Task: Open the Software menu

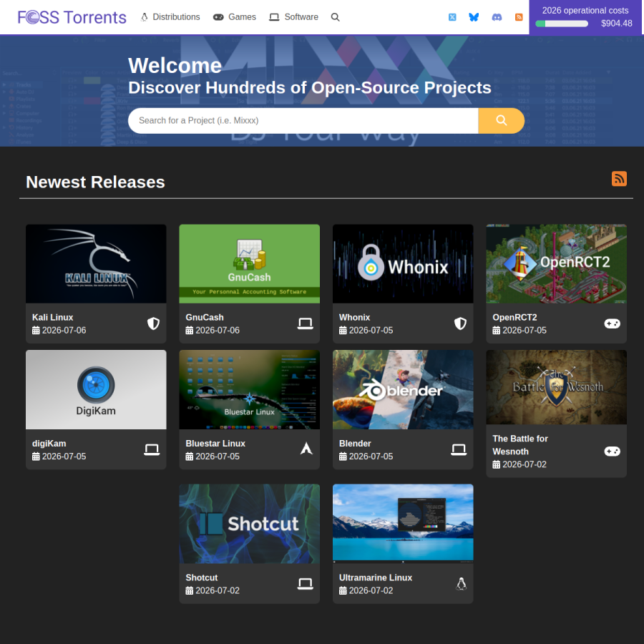Action: [293, 17]
